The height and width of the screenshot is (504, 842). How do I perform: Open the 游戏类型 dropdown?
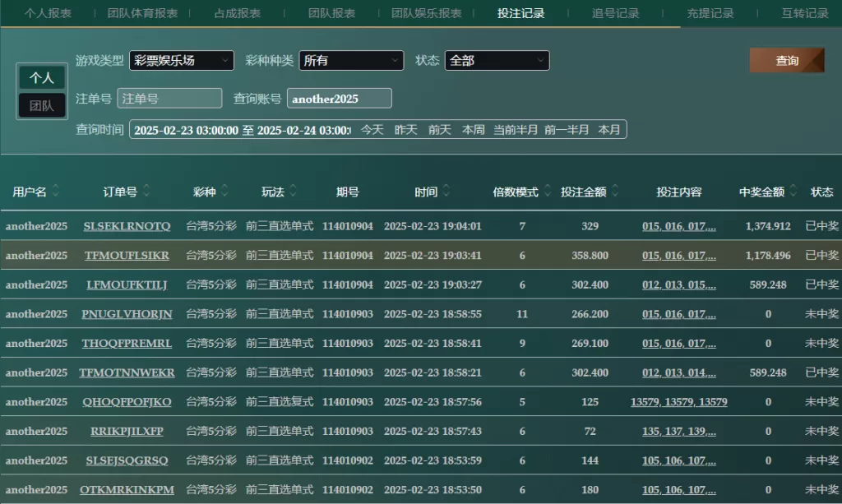182,61
